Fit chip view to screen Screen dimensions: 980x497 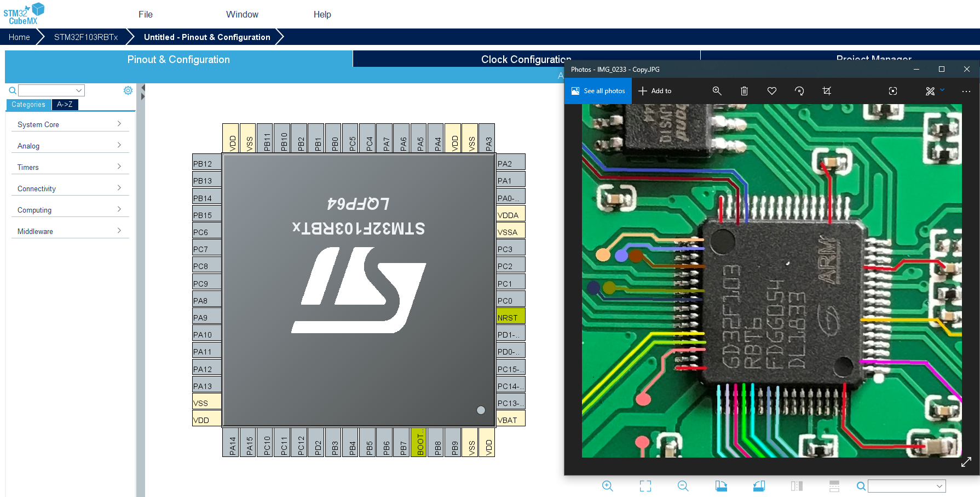coord(645,486)
